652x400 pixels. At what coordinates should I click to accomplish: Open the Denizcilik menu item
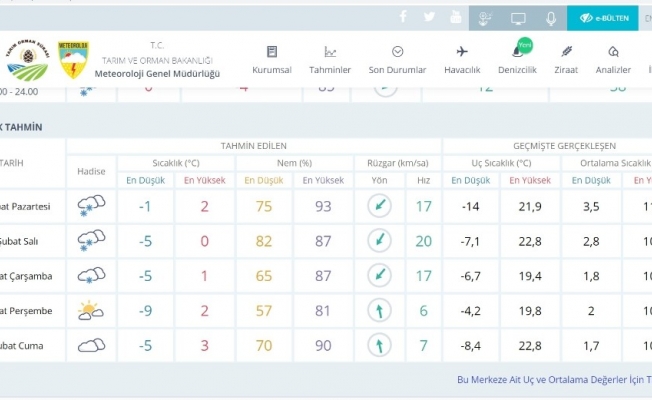click(x=518, y=60)
